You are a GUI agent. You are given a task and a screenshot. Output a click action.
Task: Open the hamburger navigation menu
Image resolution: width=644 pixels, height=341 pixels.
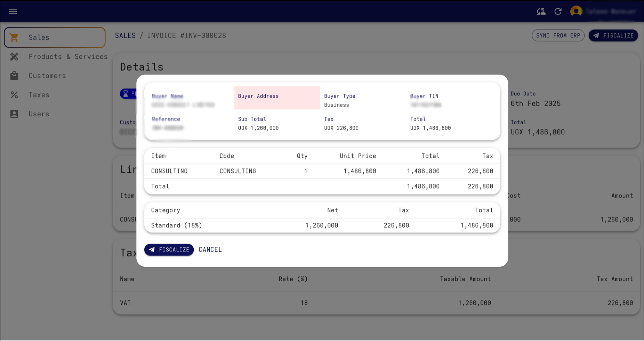pyautogui.click(x=13, y=11)
